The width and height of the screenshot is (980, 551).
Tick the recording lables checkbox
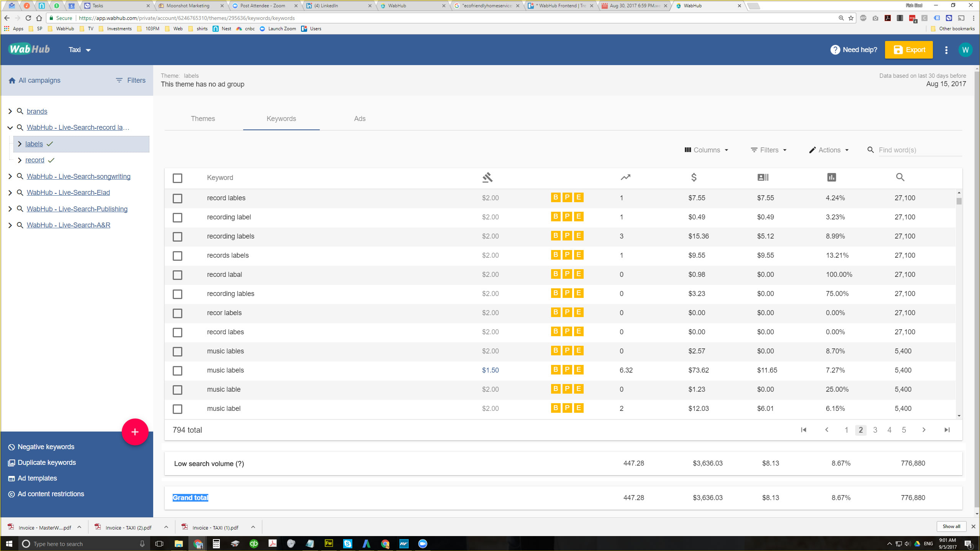pyautogui.click(x=177, y=294)
